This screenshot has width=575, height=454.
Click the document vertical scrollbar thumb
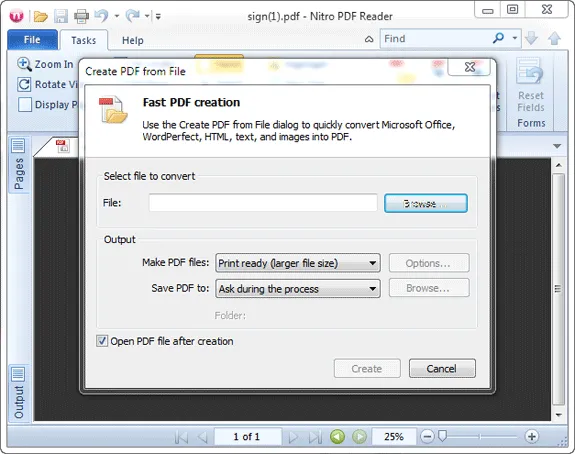559,289
